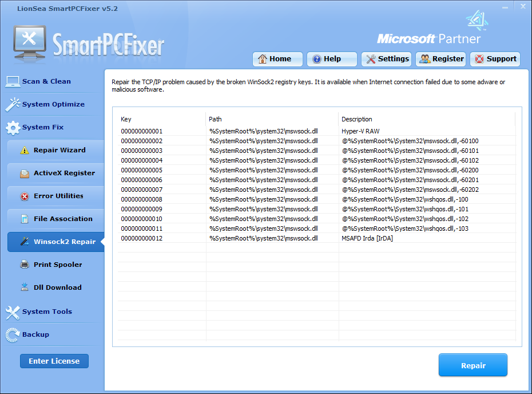This screenshot has width=532, height=394.
Task: Click the System Optimize wand icon
Action: point(13,105)
